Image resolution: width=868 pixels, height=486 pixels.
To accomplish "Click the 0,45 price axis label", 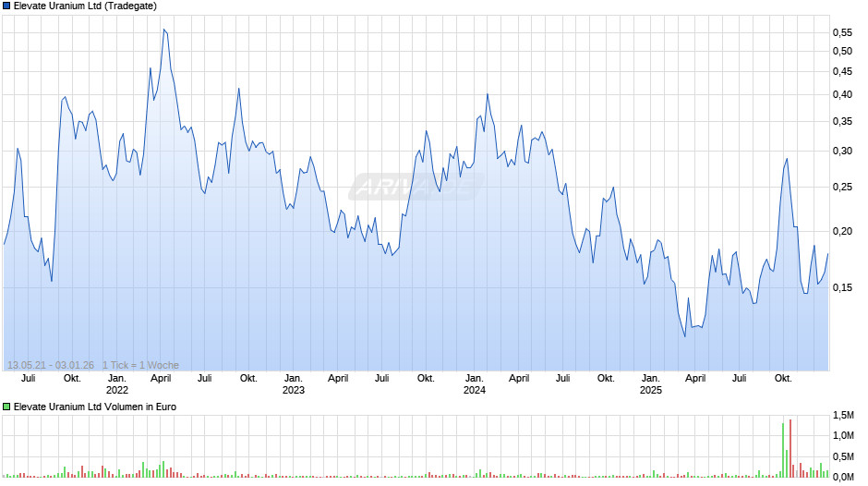I will (x=842, y=71).
